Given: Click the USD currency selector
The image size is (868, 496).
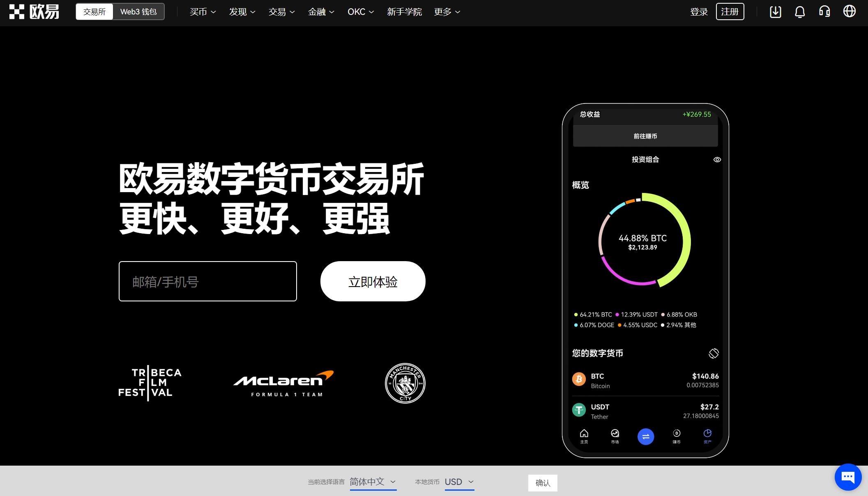Looking at the screenshot, I should point(459,482).
